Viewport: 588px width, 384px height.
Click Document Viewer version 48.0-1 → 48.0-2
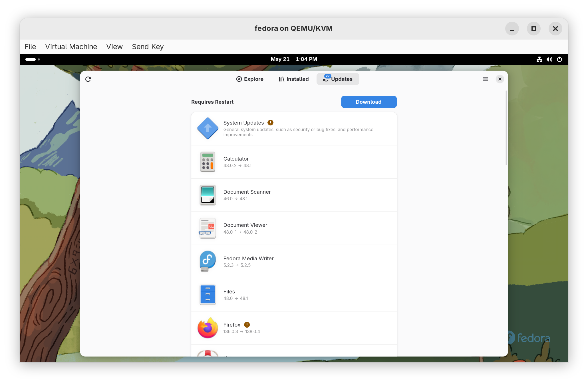click(x=240, y=232)
